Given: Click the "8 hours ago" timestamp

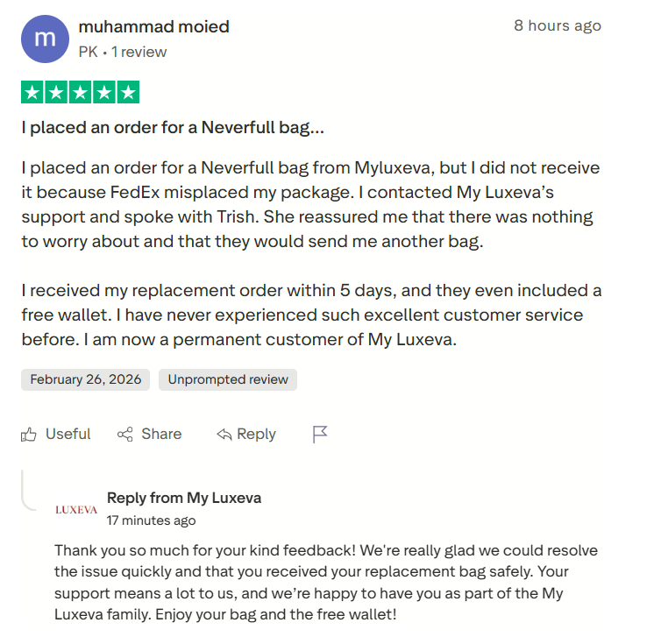Looking at the screenshot, I should click(558, 25).
